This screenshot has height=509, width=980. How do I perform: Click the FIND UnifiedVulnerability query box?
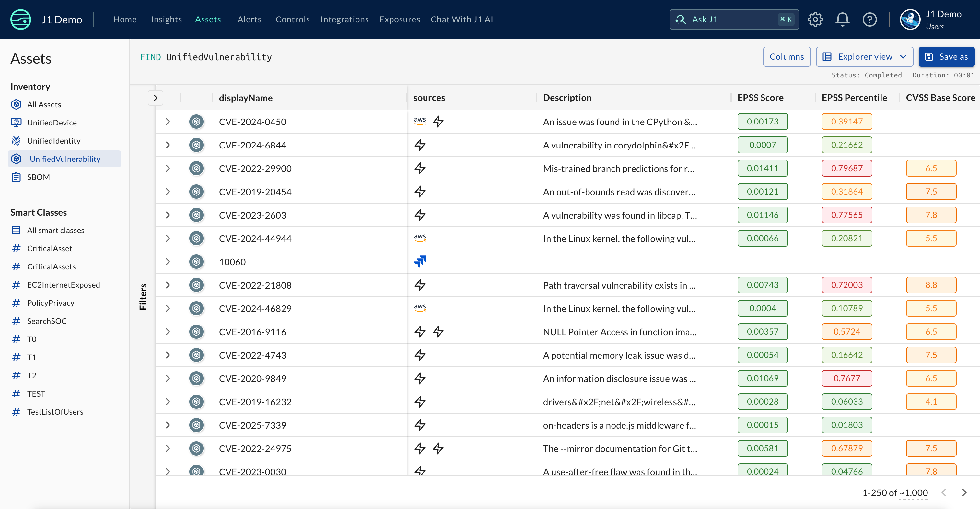coord(205,57)
